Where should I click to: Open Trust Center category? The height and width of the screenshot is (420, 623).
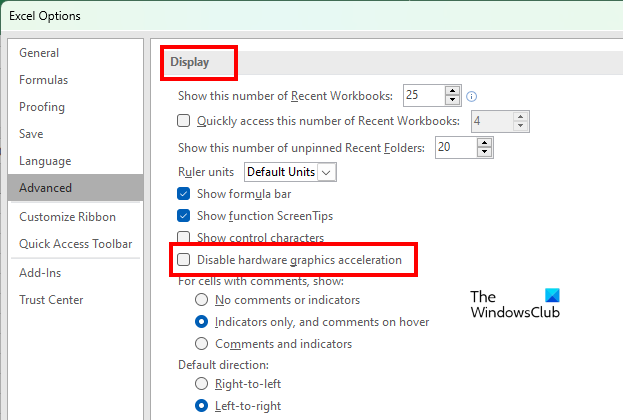pyautogui.click(x=75, y=300)
